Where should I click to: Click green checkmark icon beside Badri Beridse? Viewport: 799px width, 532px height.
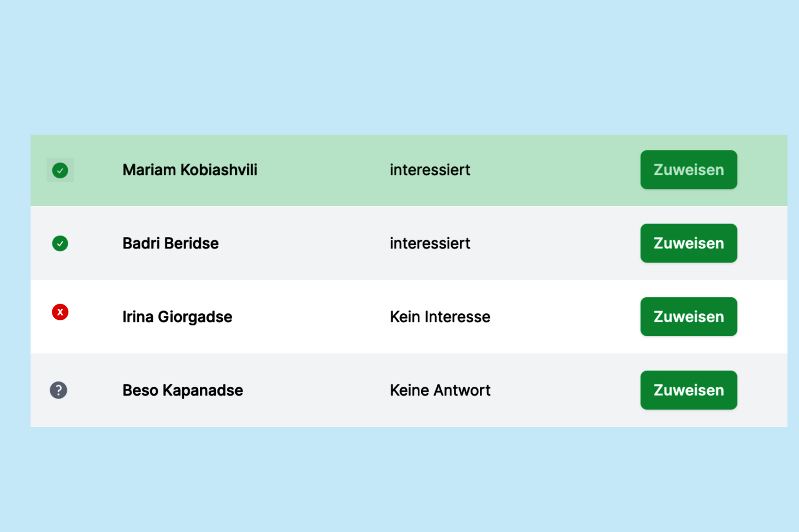click(60, 243)
